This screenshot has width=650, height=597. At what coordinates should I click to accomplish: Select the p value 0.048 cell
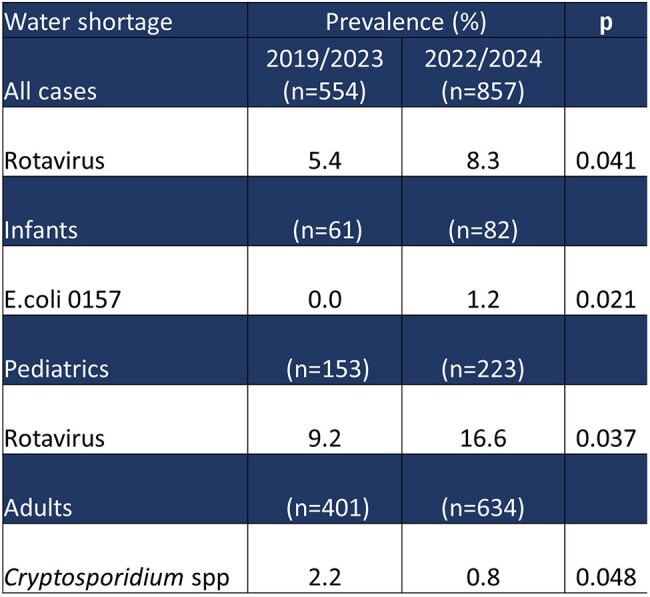click(x=606, y=558)
